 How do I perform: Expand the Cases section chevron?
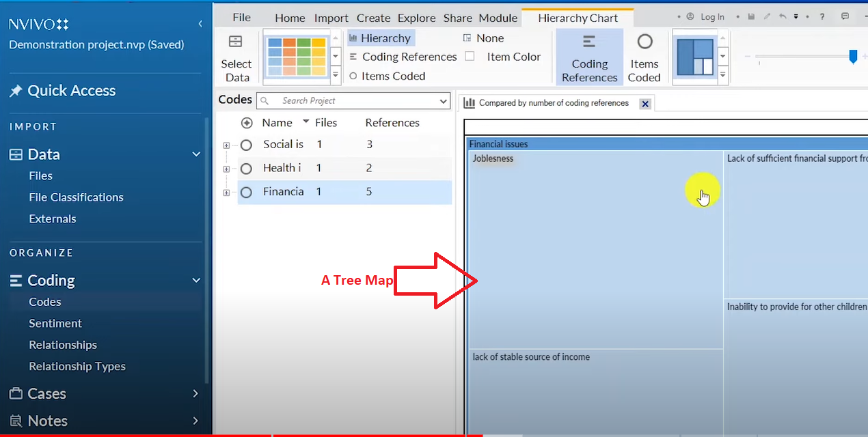196,394
